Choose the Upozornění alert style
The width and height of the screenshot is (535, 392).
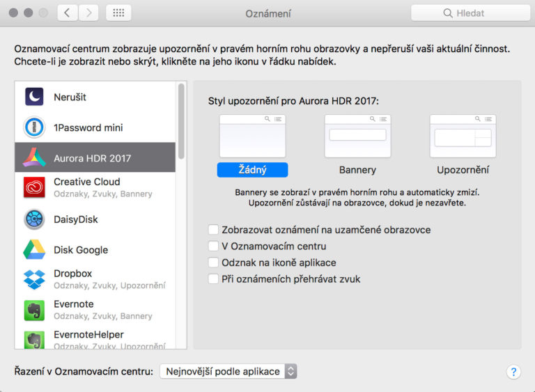pos(463,136)
